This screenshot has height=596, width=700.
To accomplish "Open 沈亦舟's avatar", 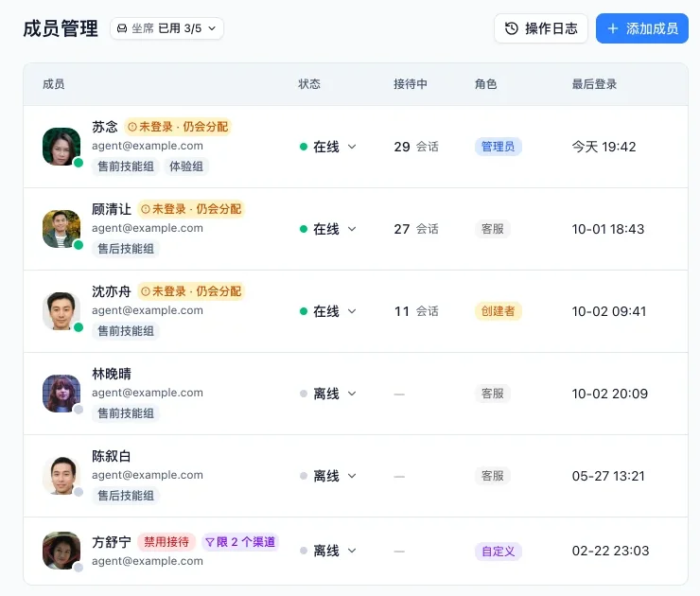I will pos(61,311).
